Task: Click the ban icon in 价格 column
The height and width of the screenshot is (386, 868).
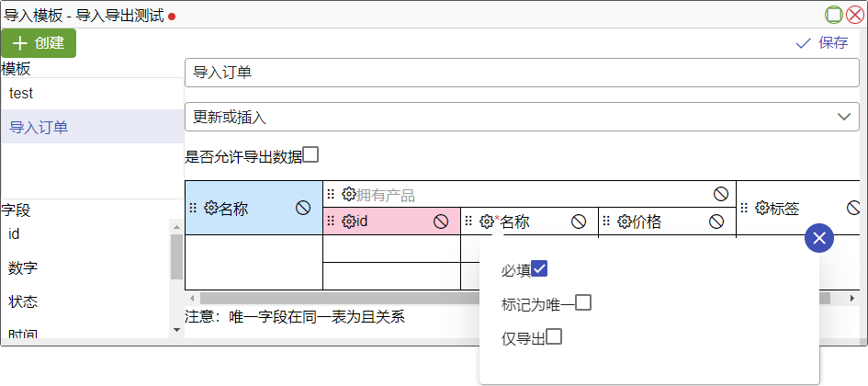Action: [716, 221]
